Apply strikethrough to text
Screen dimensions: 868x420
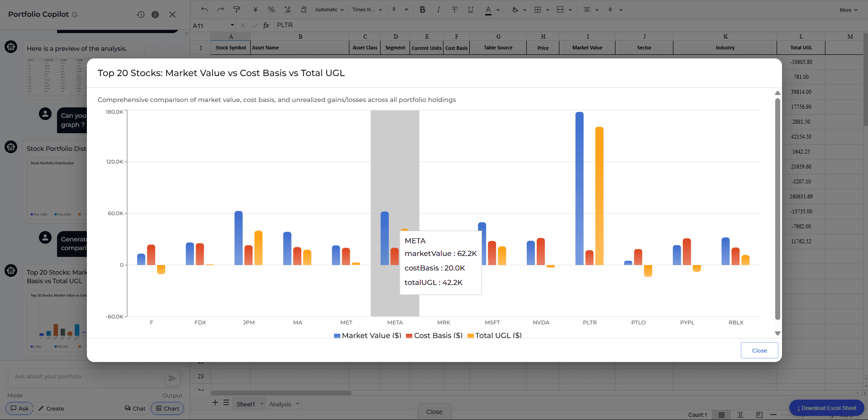point(454,10)
